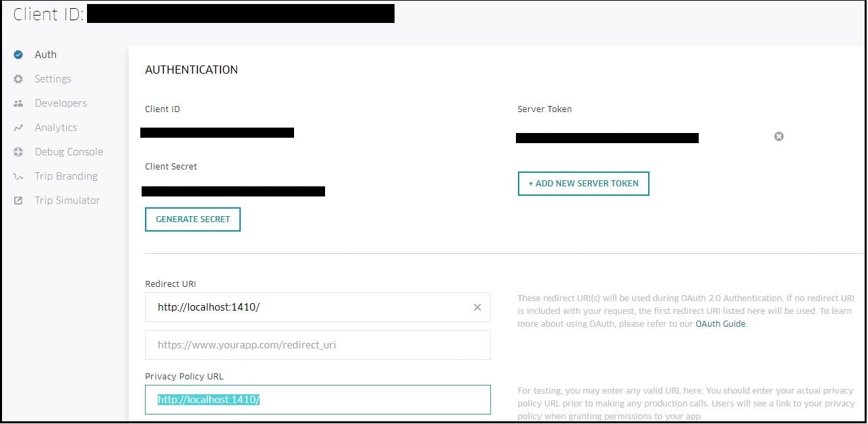Screen dimensions: 868x424
Task: Click the Trip Branding icon
Action: point(19,176)
